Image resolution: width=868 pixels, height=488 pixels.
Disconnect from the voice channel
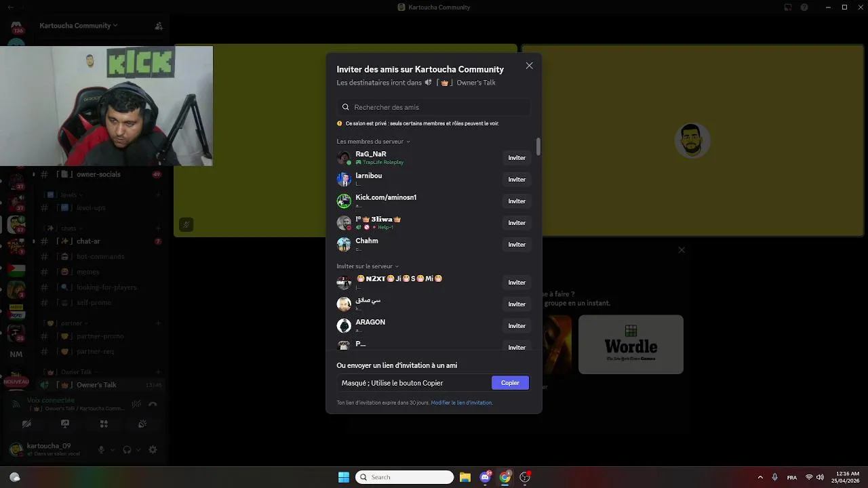(153, 404)
